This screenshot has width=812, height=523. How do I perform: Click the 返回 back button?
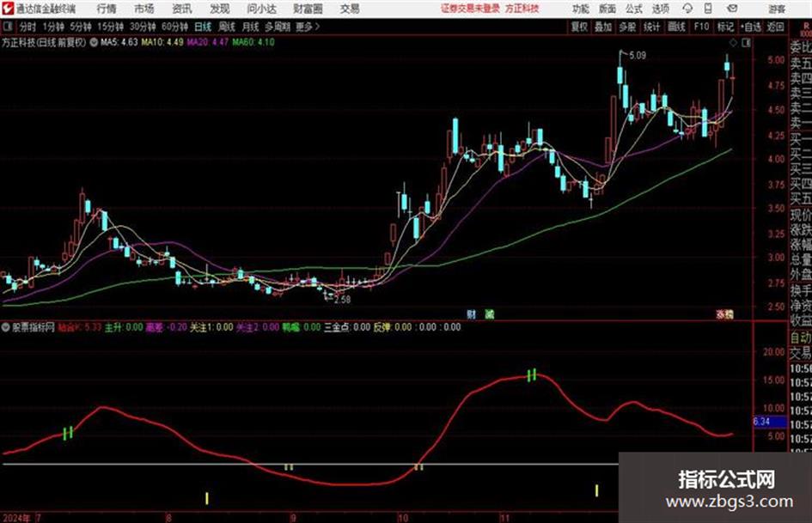[775, 27]
